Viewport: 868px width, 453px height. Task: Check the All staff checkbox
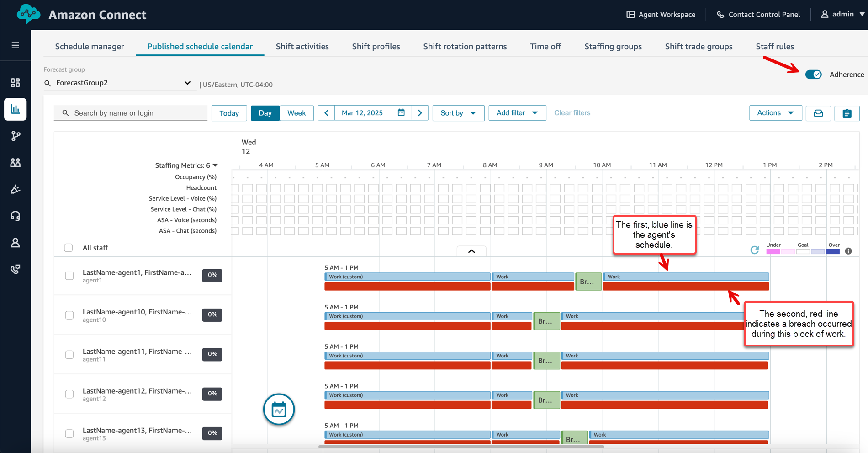pos(69,248)
